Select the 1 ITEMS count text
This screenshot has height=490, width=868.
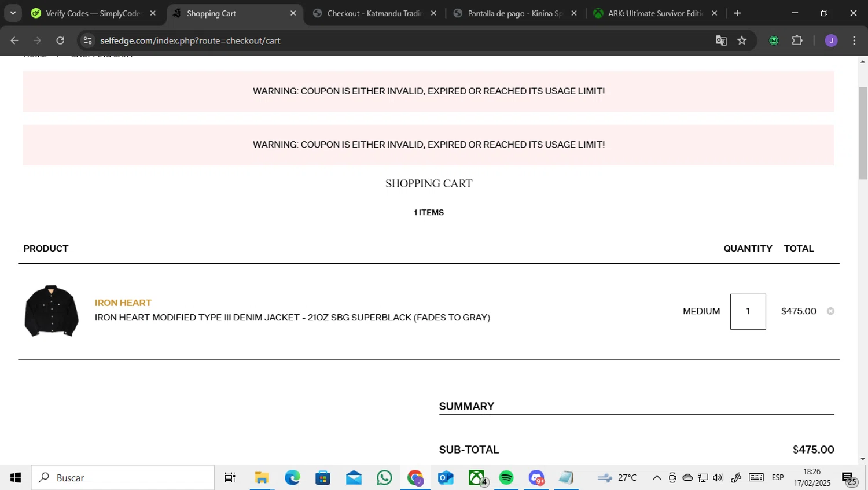point(429,212)
